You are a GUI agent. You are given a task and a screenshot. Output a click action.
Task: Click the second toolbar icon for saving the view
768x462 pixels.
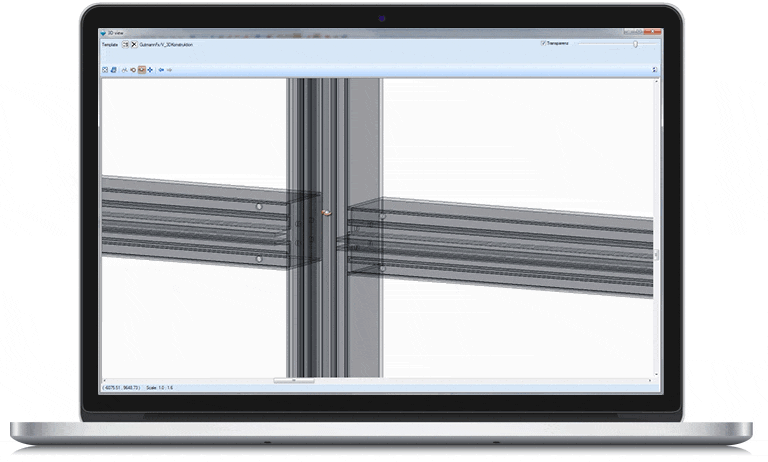(x=113, y=70)
